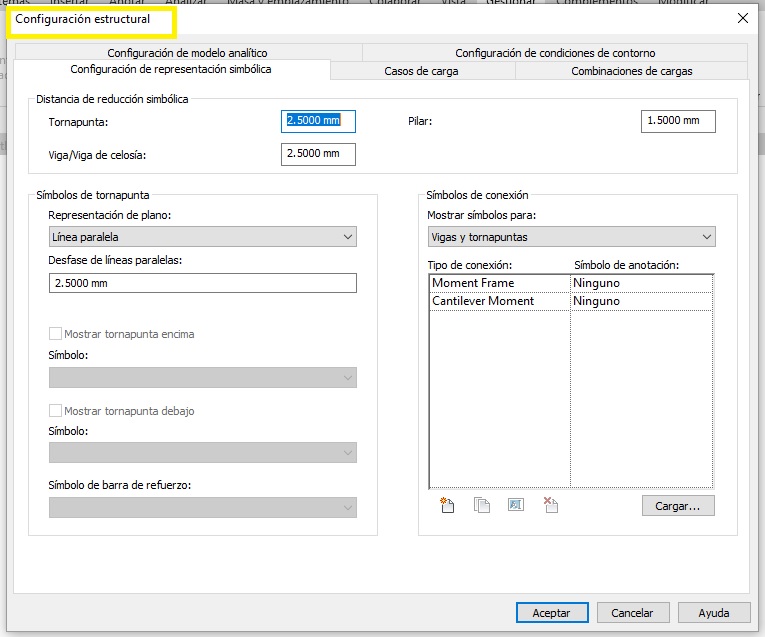Viewport: 765px width, 637px height.
Task: Enable Mostrar tornapunta encima checkbox
Action: pos(56,334)
